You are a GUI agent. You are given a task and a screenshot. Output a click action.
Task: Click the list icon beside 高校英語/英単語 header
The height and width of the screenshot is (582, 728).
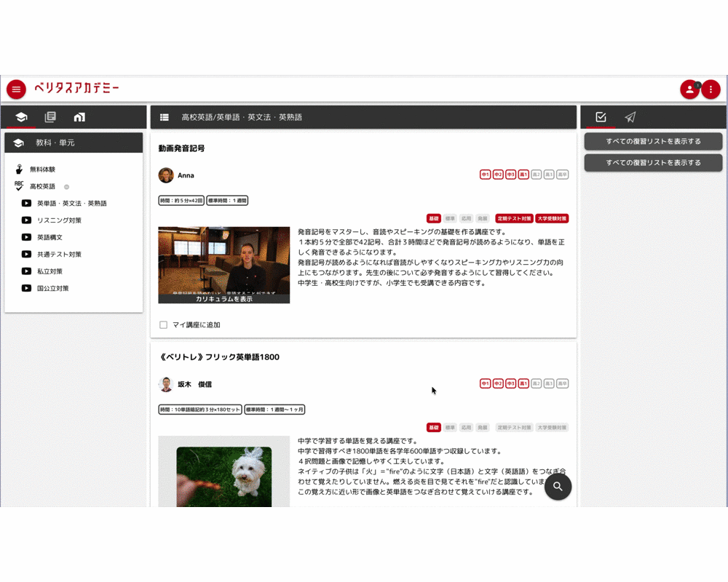[165, 117]
